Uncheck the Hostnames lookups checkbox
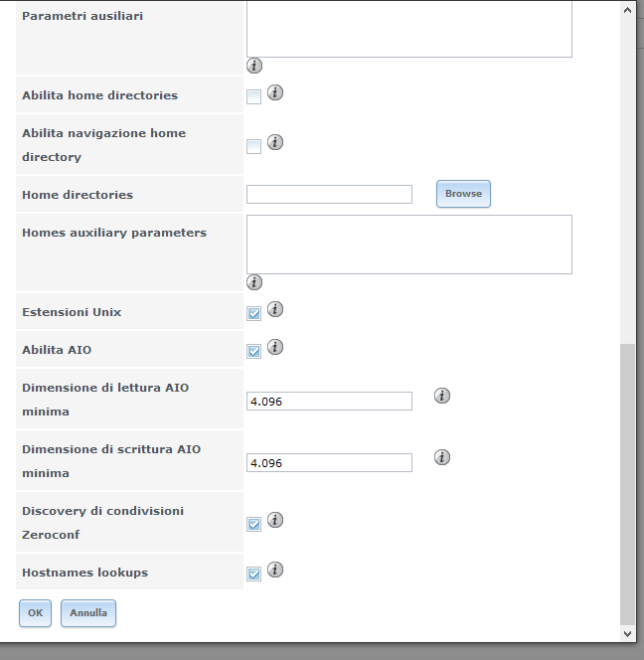Image resolution: width=644 pixels, height=660 pixels. (253, 574)
